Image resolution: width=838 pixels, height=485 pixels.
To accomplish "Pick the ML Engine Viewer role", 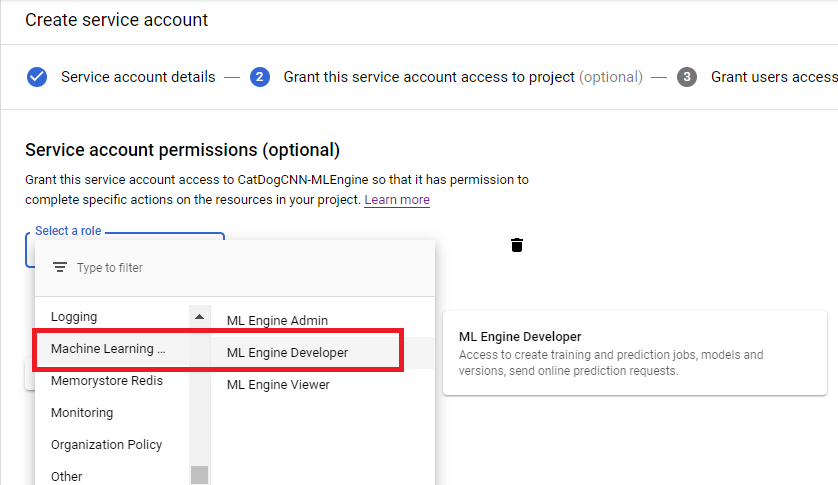I will (278, 385).
